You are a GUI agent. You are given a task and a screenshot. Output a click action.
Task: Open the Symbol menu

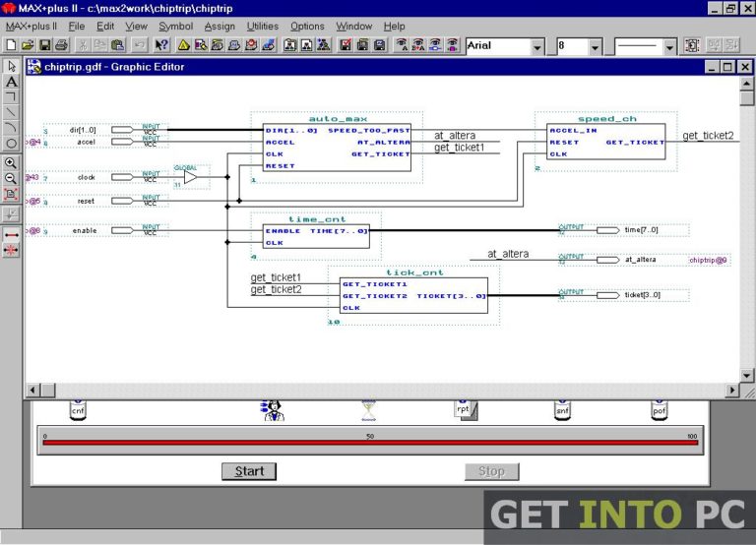pos(176,26)
